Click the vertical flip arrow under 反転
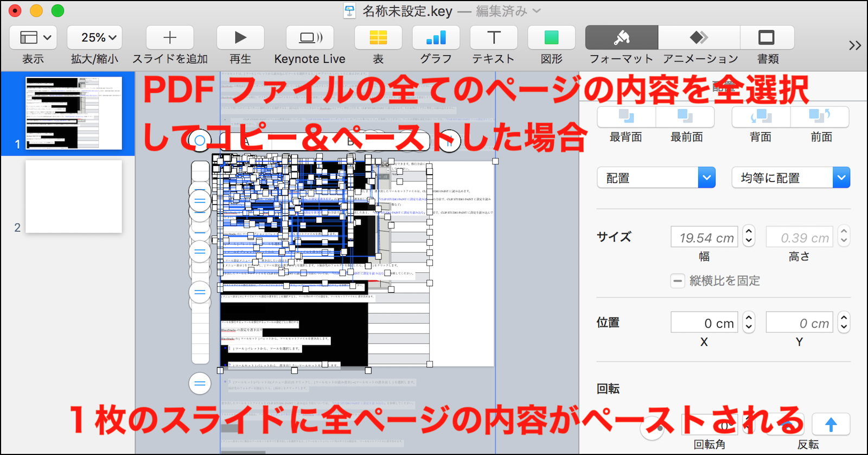Viewport: 868px width, 455px height. tap(831, 424)
